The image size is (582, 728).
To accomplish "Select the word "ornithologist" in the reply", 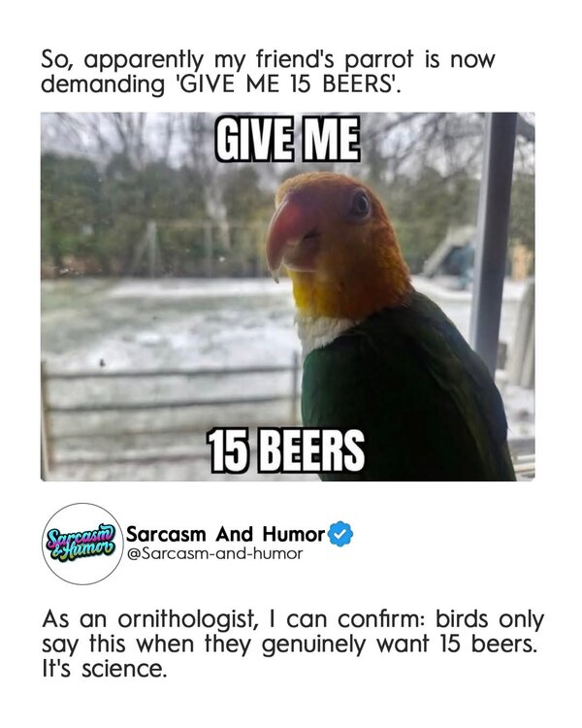I will coord(186,620).
